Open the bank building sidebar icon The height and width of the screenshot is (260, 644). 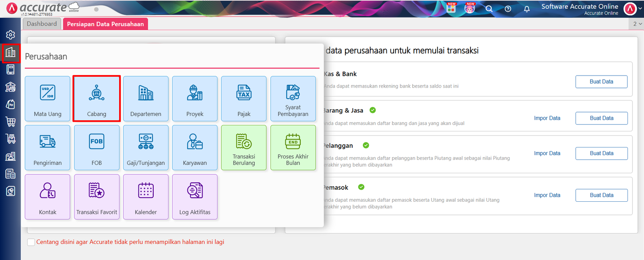click(10, 87)
